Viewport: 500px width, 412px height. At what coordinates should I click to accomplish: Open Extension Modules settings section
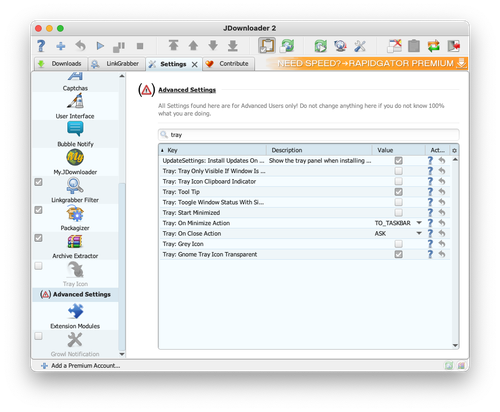75,316
